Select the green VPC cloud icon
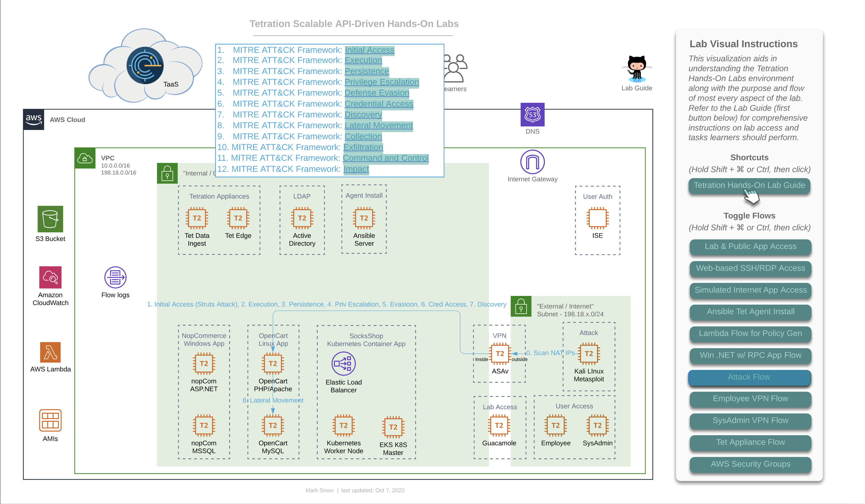Screen dimensions: 865x504 tap(85, 158)
